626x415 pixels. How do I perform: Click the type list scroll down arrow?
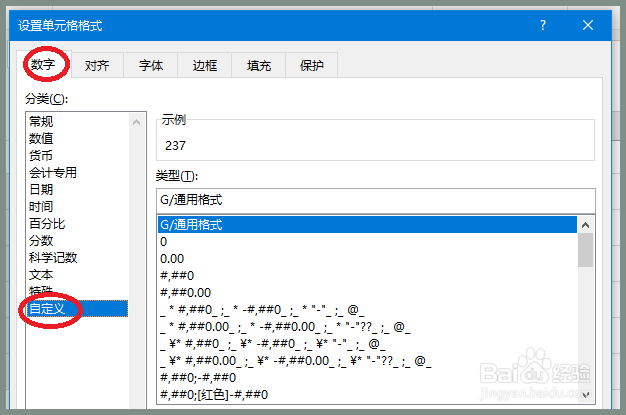(x=586, y=395)
